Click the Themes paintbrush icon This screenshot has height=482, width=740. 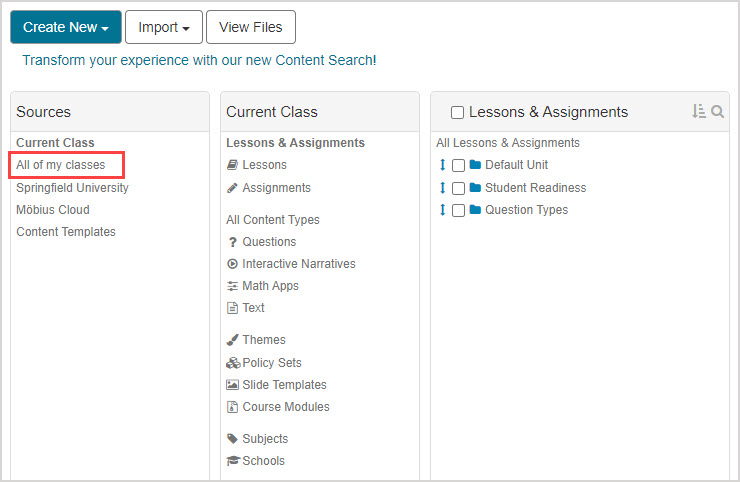click(x=233, y=340)
